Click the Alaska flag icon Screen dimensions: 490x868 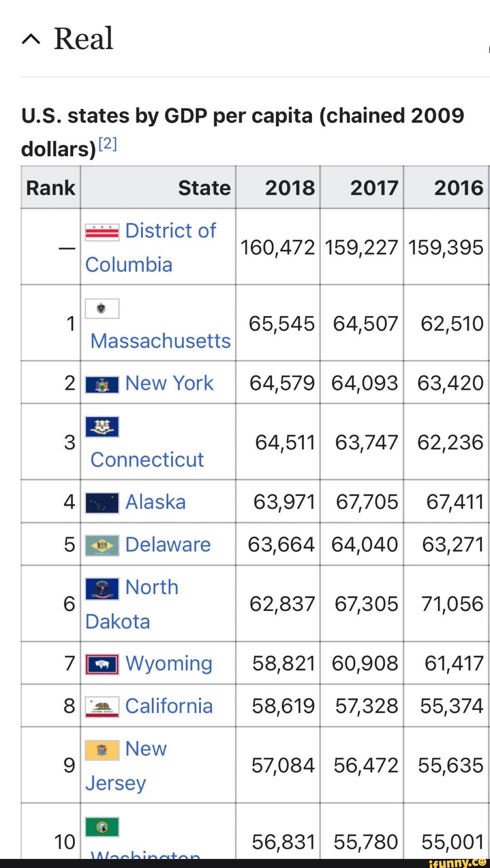pyautogui.click(x=101, y=502)
